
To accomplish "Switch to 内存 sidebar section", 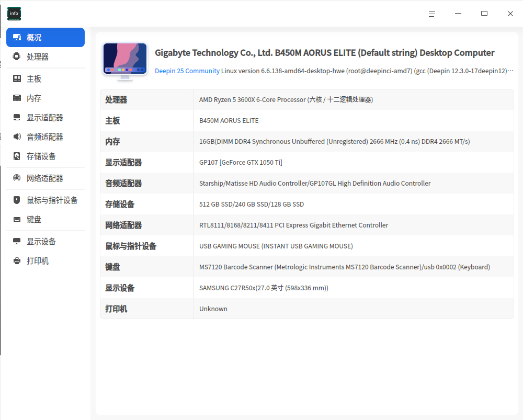I will pos(46,98).
